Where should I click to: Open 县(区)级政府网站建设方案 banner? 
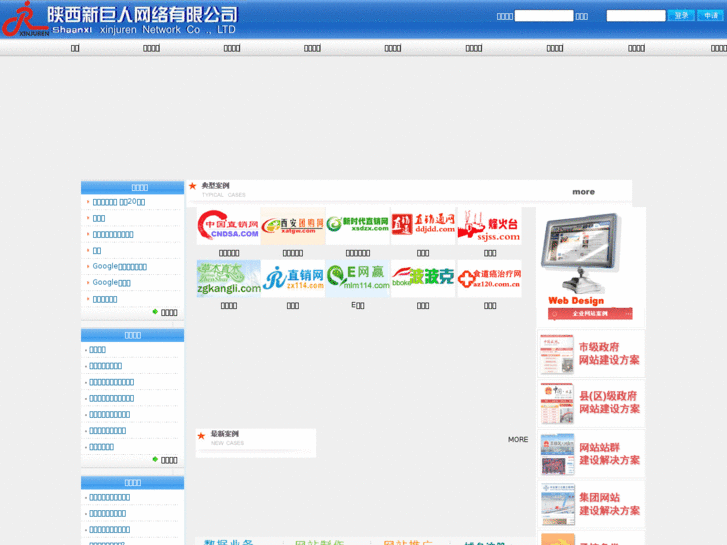(x=591, y=403)
